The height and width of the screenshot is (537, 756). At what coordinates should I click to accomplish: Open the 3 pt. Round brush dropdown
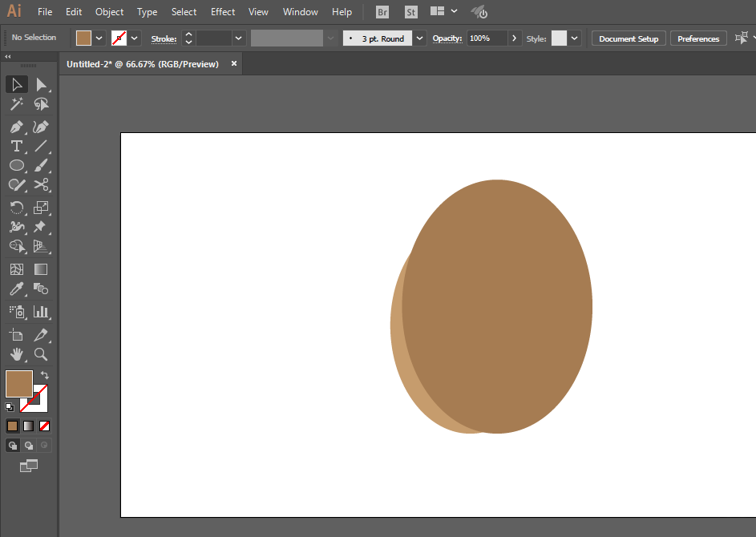(419, 38)
